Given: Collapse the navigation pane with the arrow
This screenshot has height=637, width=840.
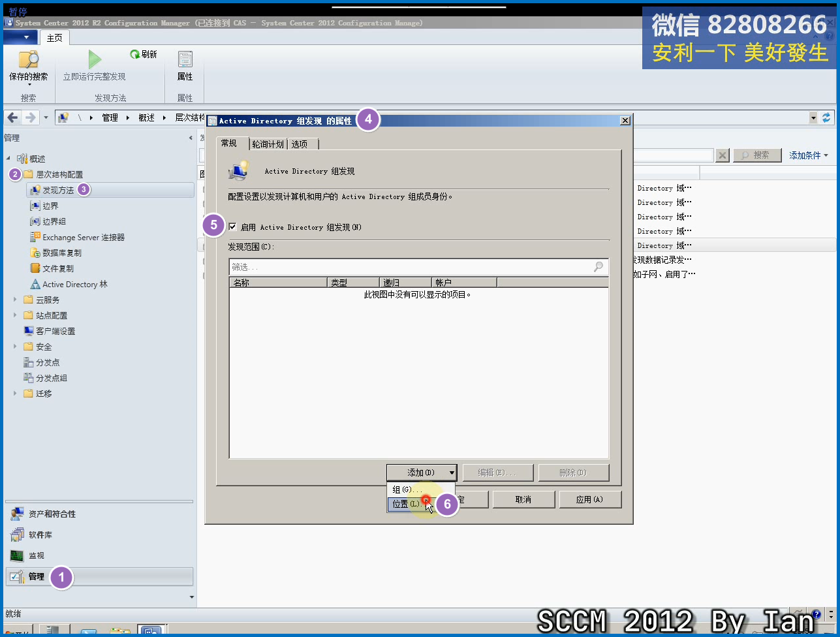Looking at the screenshot, I should (x=191, y=138).
